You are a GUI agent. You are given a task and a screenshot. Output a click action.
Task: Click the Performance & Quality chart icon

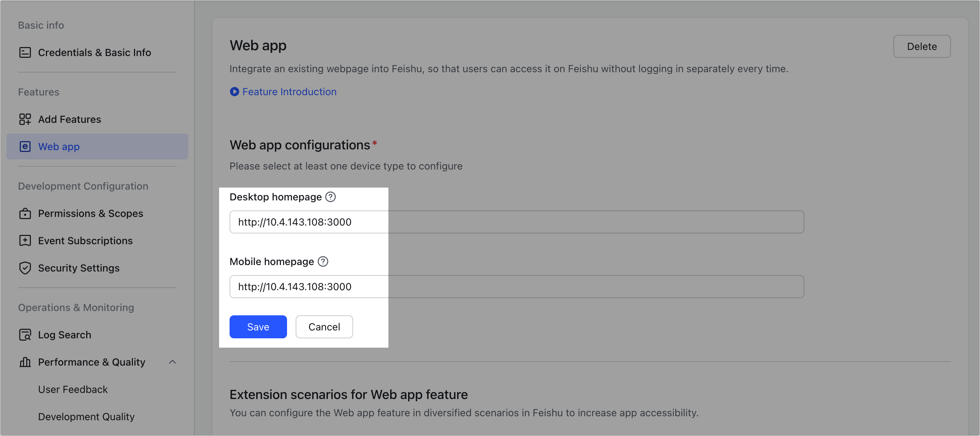point(25,362)
